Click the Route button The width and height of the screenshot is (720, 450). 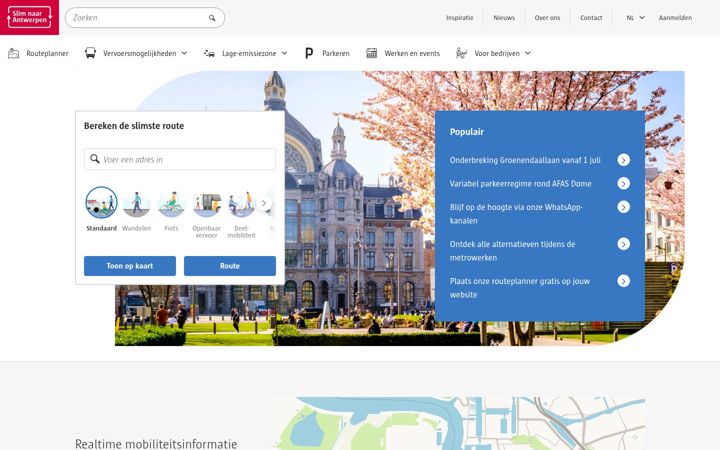(x=230, y=266)
